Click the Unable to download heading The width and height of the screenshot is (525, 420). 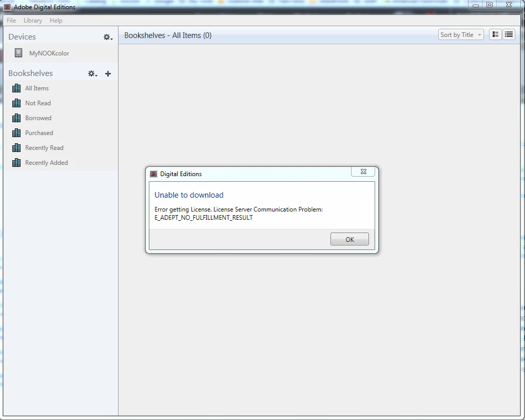189,195
